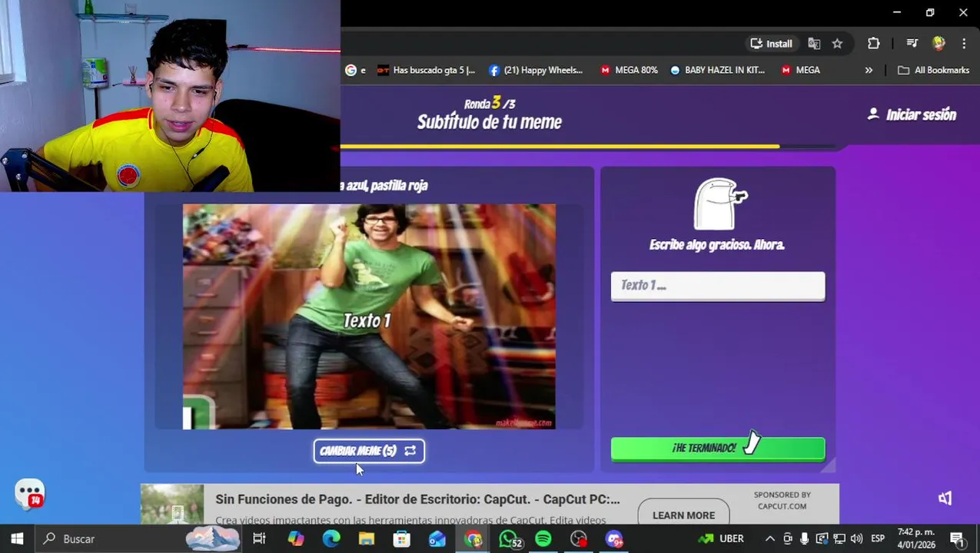Open the Translate this page icon
980x553 pixels.
point(814,44)
